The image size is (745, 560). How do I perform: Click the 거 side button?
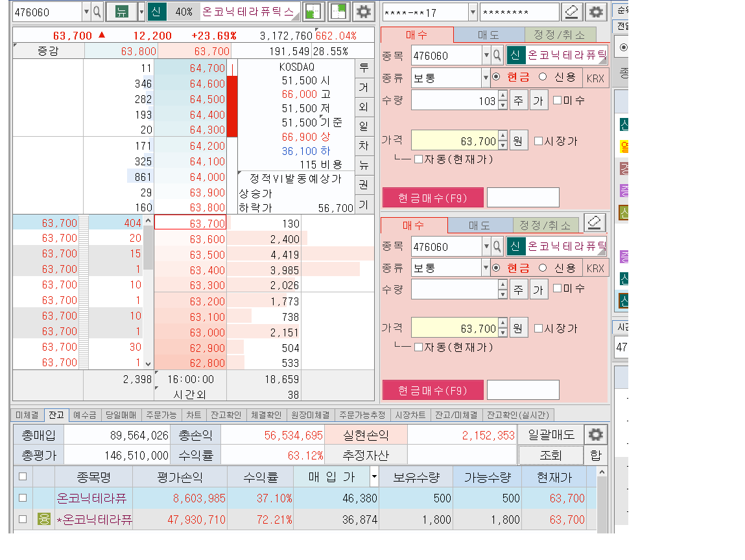[x=364, y=87]
